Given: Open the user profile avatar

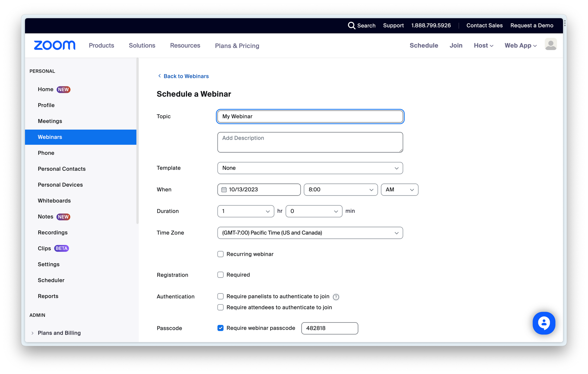Looking at the screenshot, I should click(550, 44).
